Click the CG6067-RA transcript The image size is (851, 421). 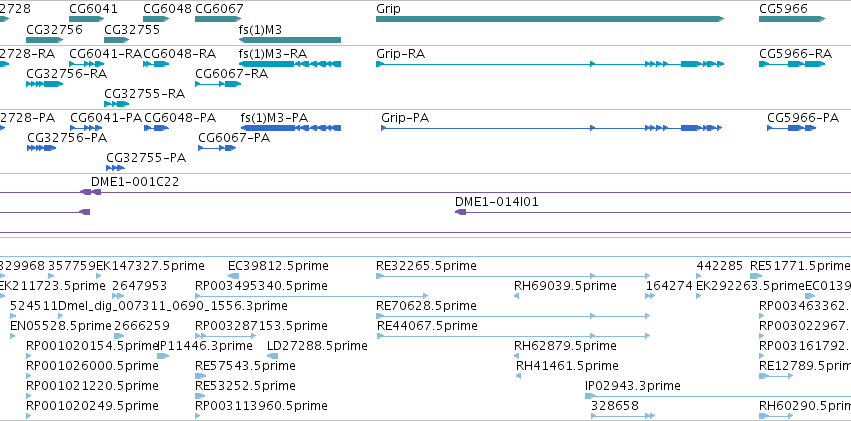click(x=218, y=84)
